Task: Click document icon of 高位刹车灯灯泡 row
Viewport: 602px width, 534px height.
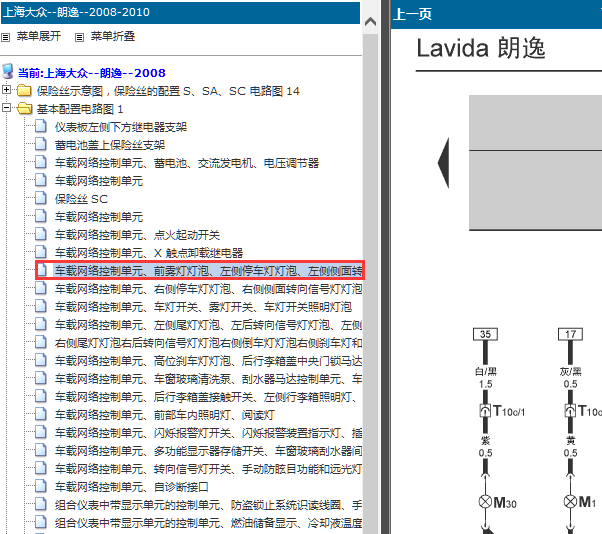Action: tap(41, 360)
